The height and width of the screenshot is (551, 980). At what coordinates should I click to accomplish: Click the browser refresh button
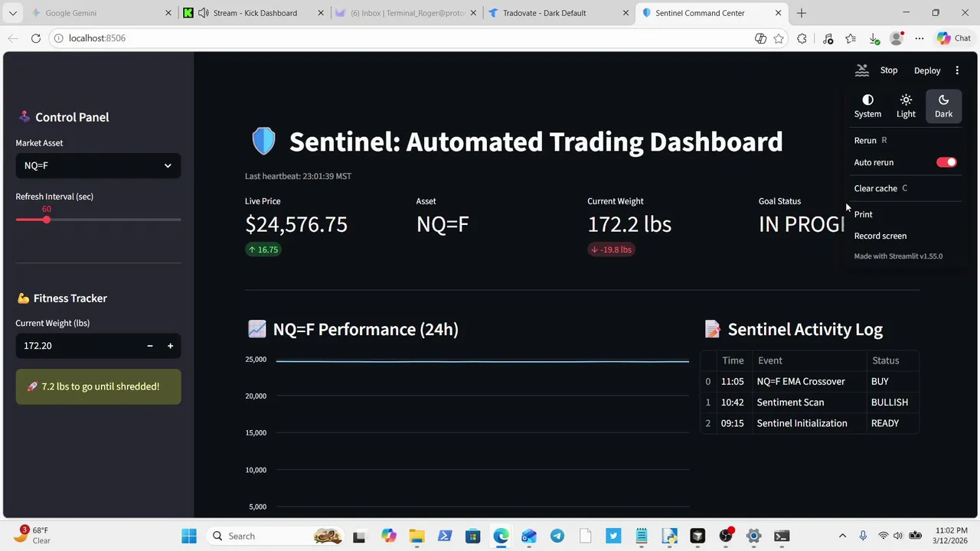[x=36, y=38]
